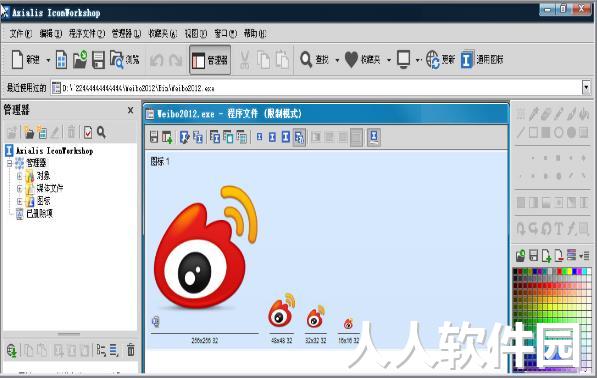Click the open folder icon in main toolbar
The height and width of the screenshot is (379, 597).
[x=80, y=60]
